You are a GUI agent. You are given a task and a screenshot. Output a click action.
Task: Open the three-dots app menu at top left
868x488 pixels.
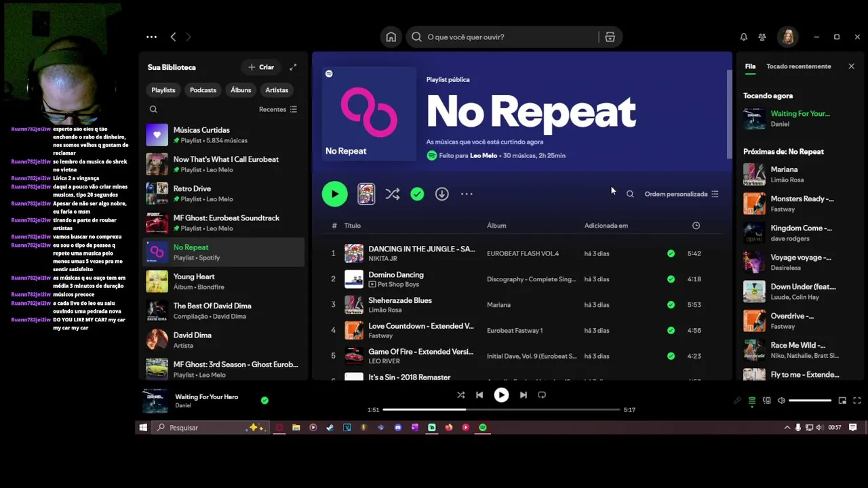151,37
